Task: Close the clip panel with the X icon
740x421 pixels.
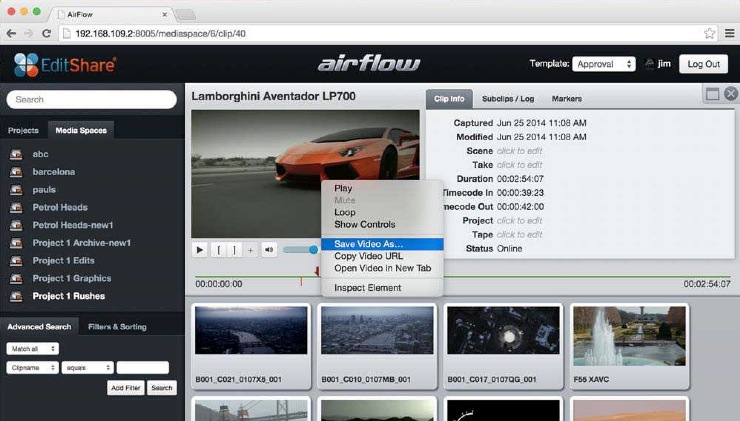Action: pyautogui.click(x=731, y=93)
